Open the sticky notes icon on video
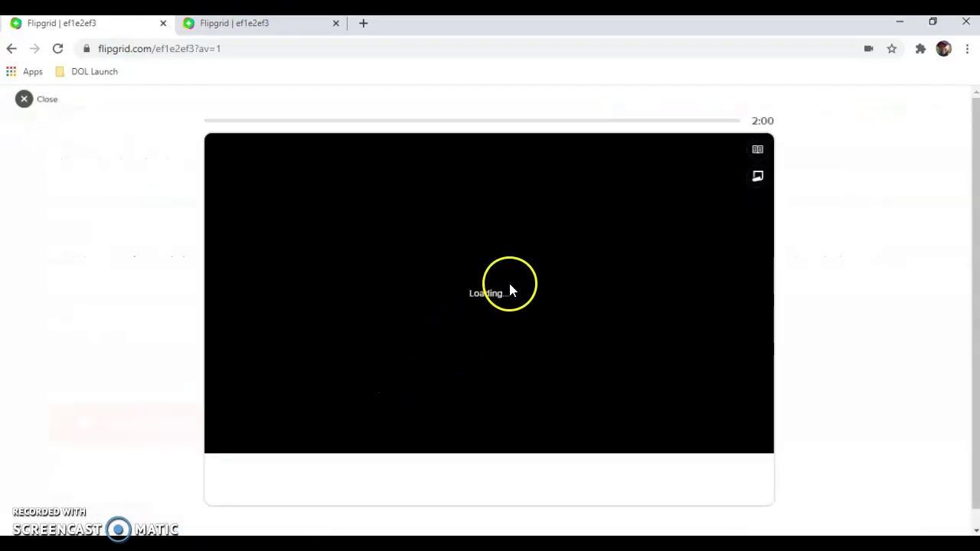 [x=757, y=176]
